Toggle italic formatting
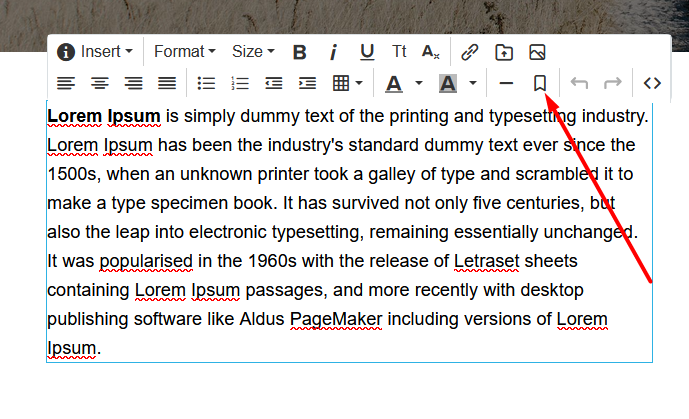Viewport: 689px width, 419px height. [x=333, y=52]
